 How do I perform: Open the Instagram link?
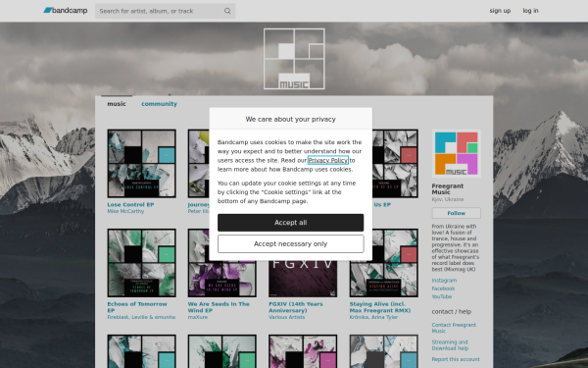tap(444, 281)
